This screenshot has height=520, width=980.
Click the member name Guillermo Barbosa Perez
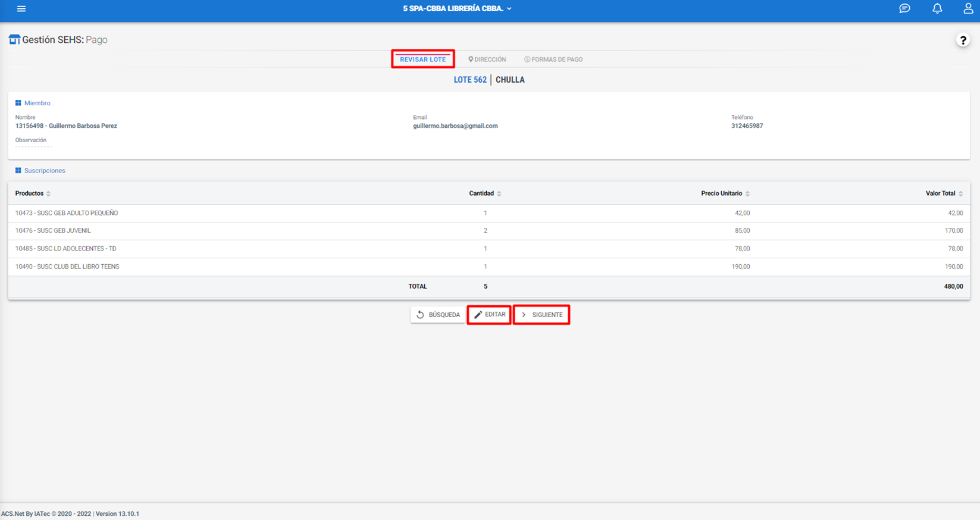tap(83, 126)
